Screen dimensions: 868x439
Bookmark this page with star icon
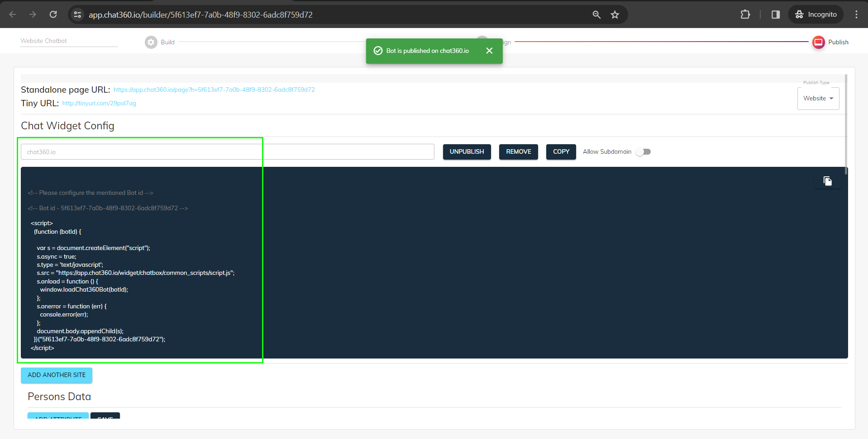[615, 15]
